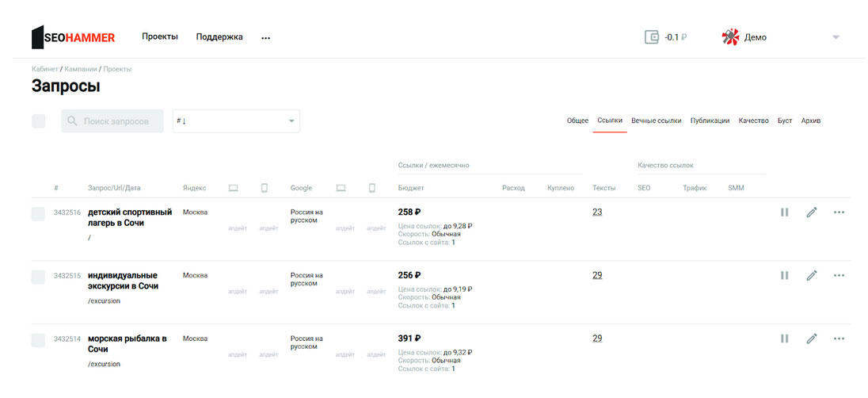The image size is (868, 398).
Task: Edit 'индивидуальные экскурсии в Сочи' with pencil icon
Action: click(811, 275)
